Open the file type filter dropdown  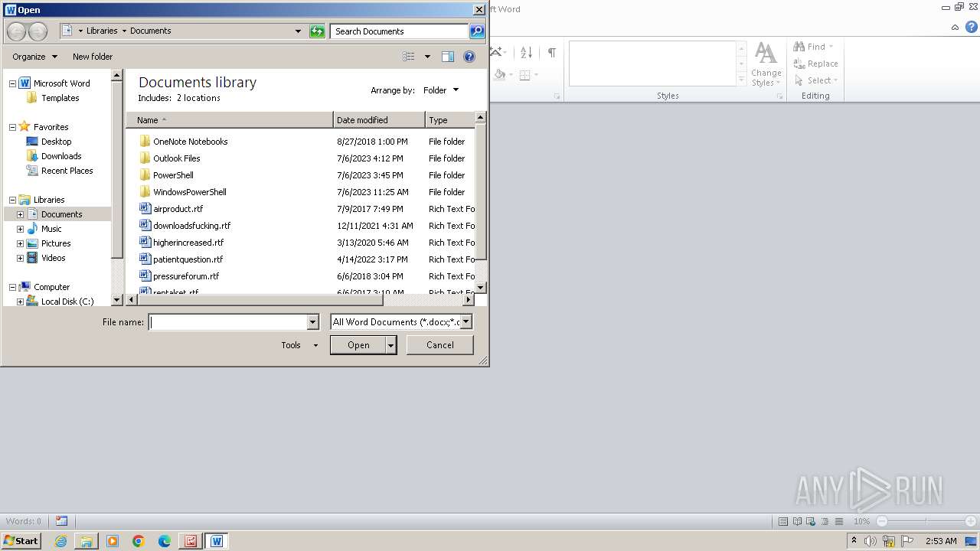465,322
